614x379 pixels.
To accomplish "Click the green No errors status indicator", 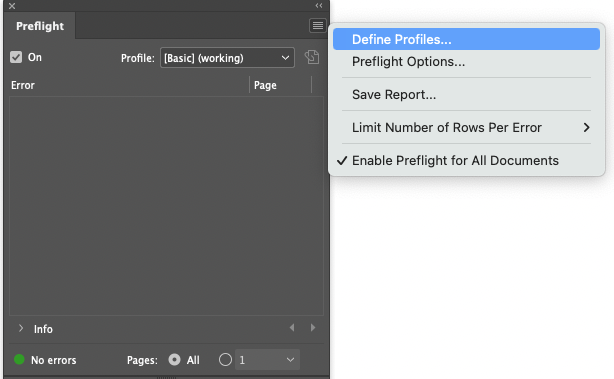I will pyautogui.click(x=19, y=359).
